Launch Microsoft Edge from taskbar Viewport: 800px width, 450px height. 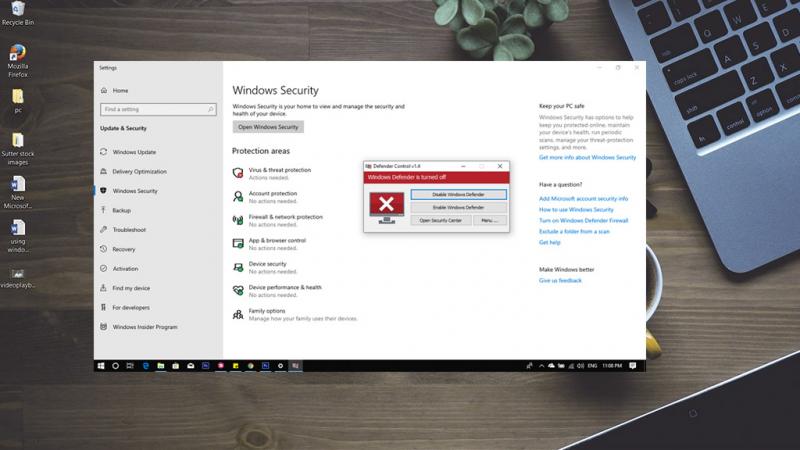146,366
